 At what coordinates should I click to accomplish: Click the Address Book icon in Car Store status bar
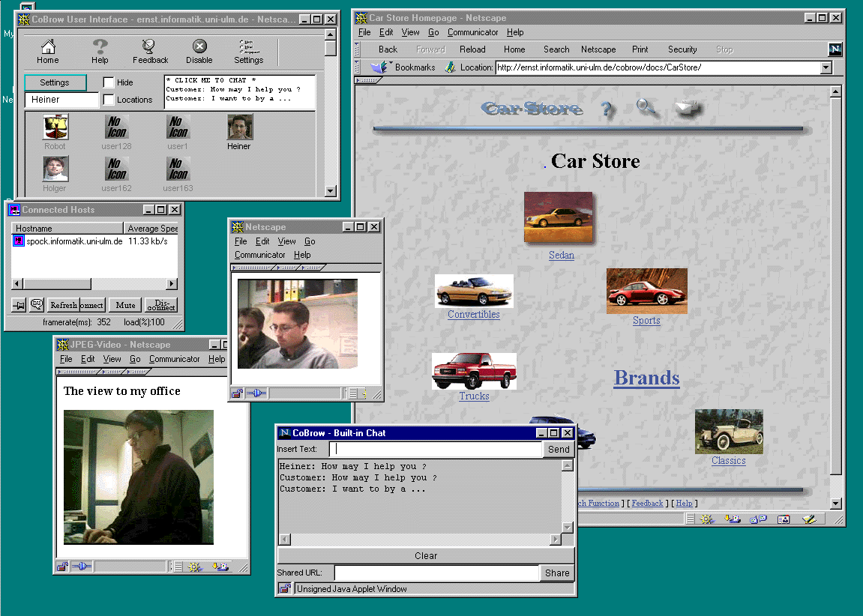[x=784, y=519]
